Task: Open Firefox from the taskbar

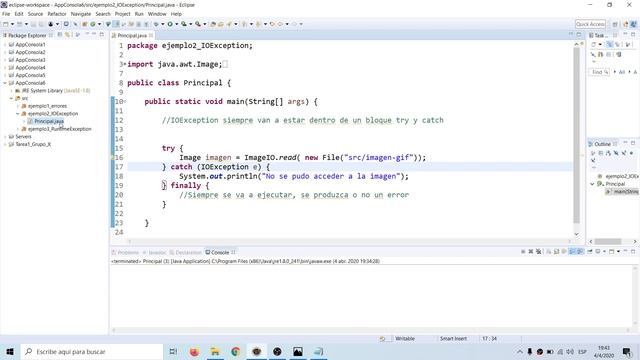Action: pos(194,351)
